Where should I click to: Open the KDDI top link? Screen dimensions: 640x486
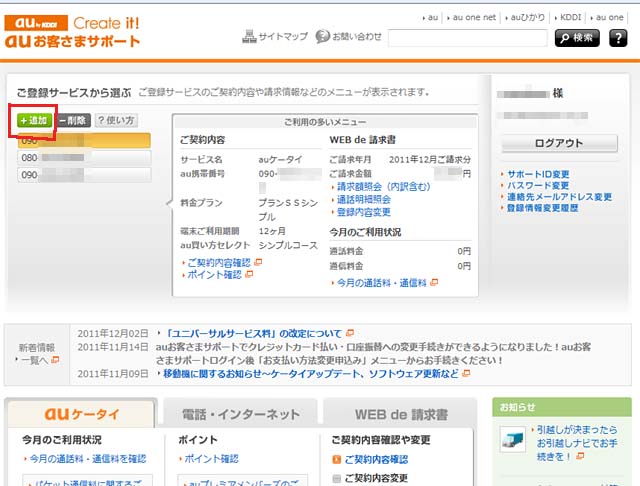(570, 18)
